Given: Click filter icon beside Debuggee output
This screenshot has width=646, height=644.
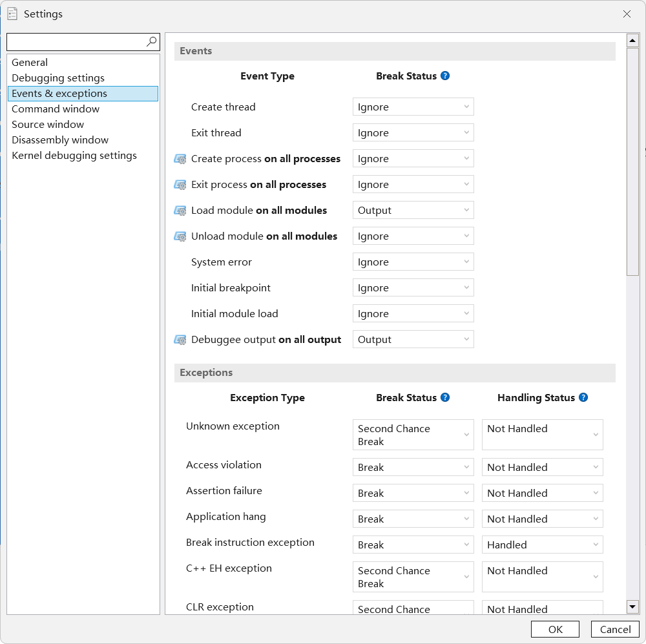Looking at the screenshot, I should point(180,340).
